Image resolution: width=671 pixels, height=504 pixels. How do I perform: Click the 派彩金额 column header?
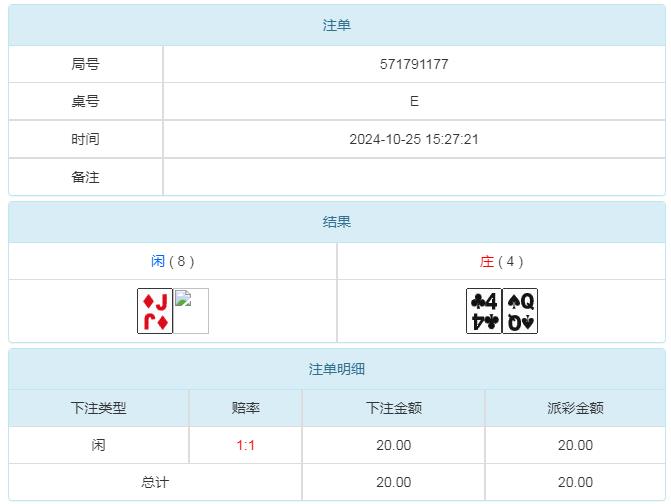(x=575, y=408)
